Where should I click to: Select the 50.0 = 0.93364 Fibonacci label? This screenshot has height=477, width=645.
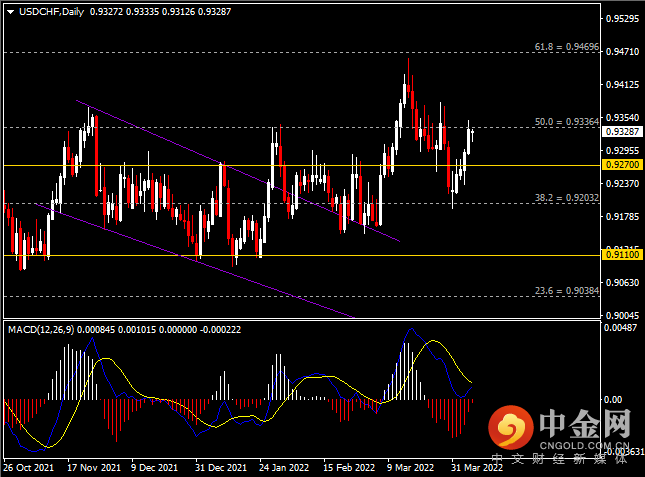[567, 121]
